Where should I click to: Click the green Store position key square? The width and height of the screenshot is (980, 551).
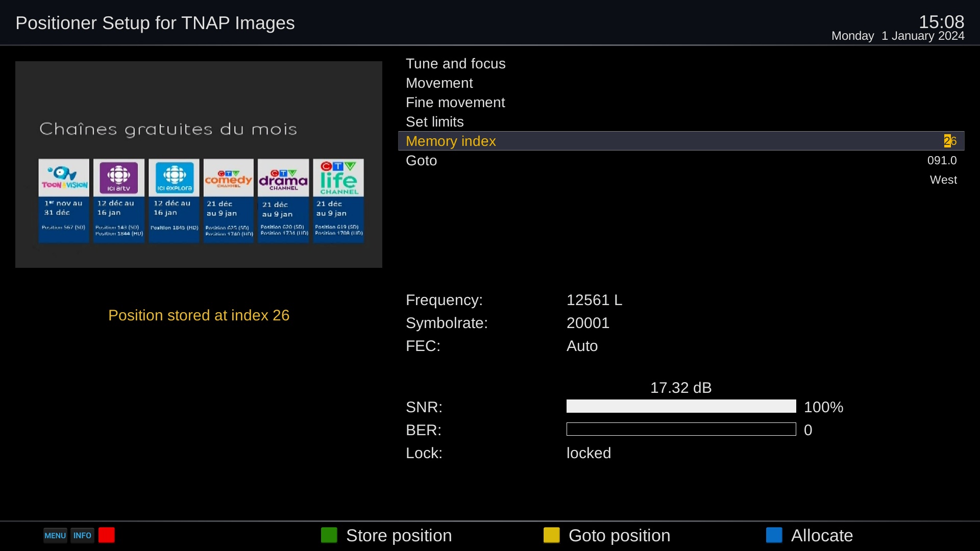(329, 535)
